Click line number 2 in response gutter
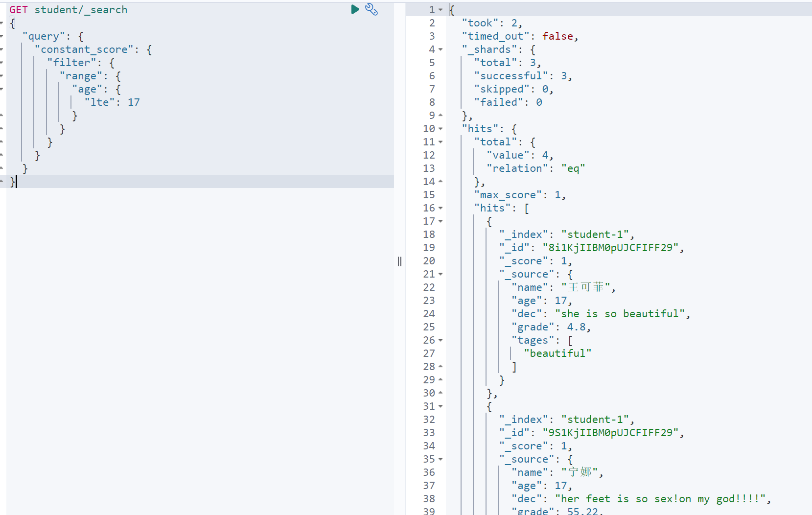Viewport: 812px width, 515px height. [x=432, y=23]
